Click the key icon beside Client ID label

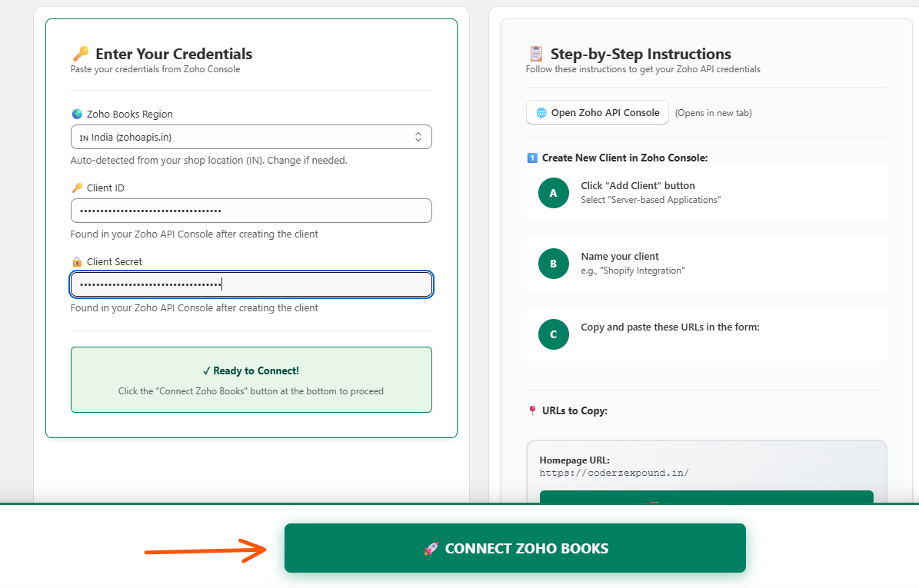(77, 188)
